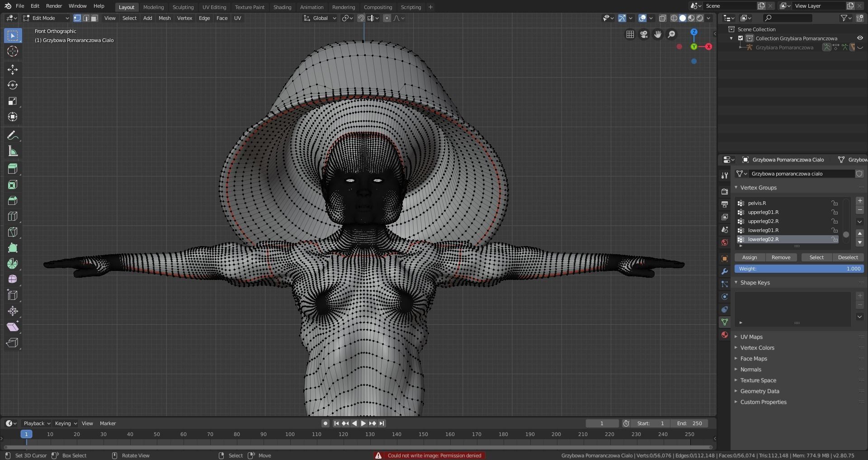
Task: Toggle camera view in viewport
Action: pos(644,34)
